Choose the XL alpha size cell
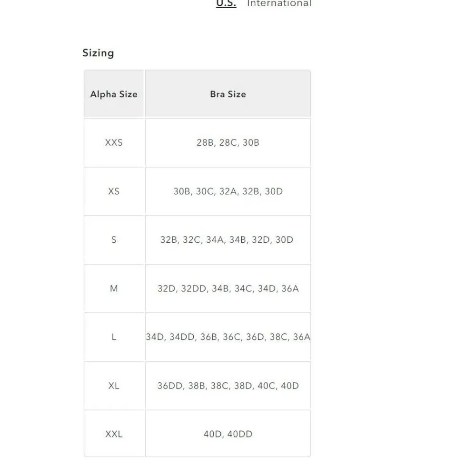Image resolution: width=476 pixels, height=476 pixels. pyautogui.click(x=114, y=386)
